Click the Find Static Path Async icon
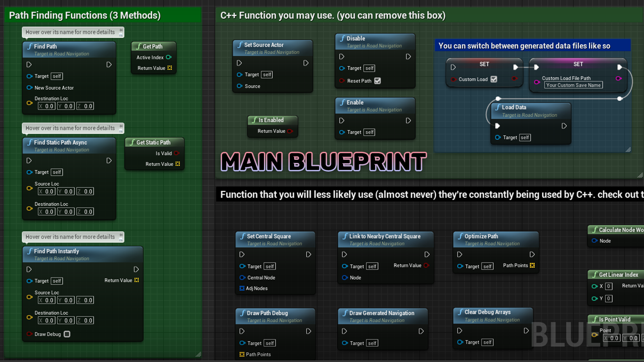This screenshot has width=644, height=362. click(30, 142)
